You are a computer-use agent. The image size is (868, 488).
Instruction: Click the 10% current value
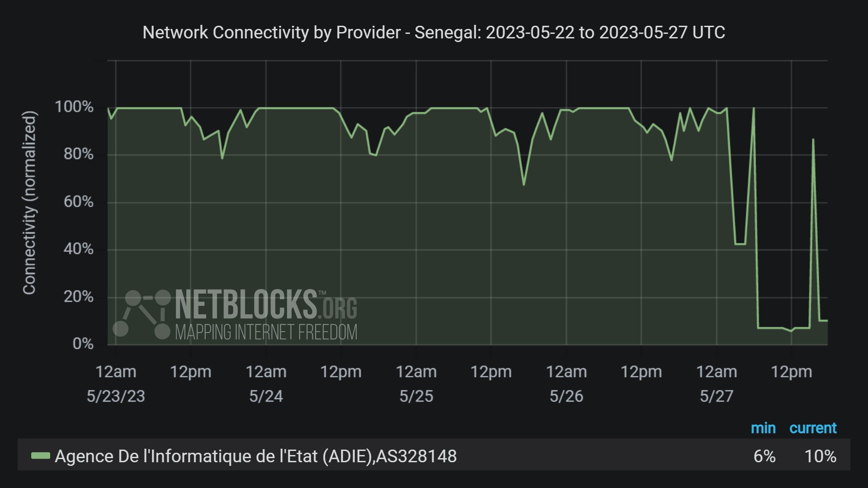coord(820,456)
